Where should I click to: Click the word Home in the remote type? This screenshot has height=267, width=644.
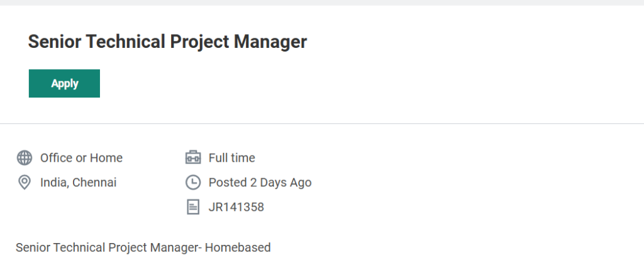106,157
